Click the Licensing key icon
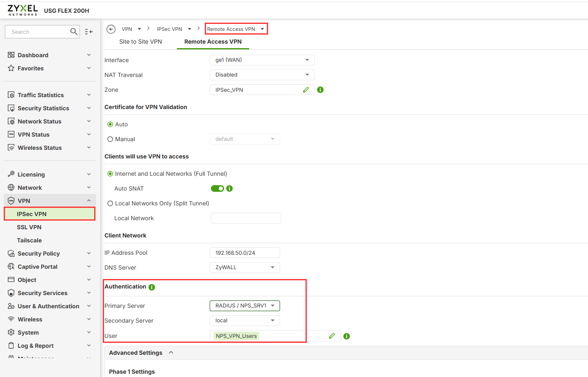This screenshot has height=377, width=588. coord(11,175)
